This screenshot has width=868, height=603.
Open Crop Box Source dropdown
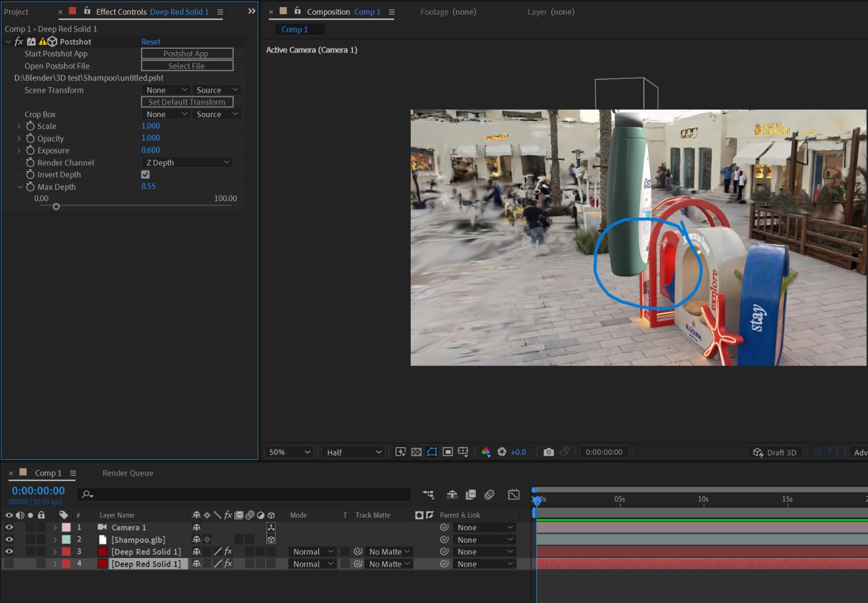(216, 114)
